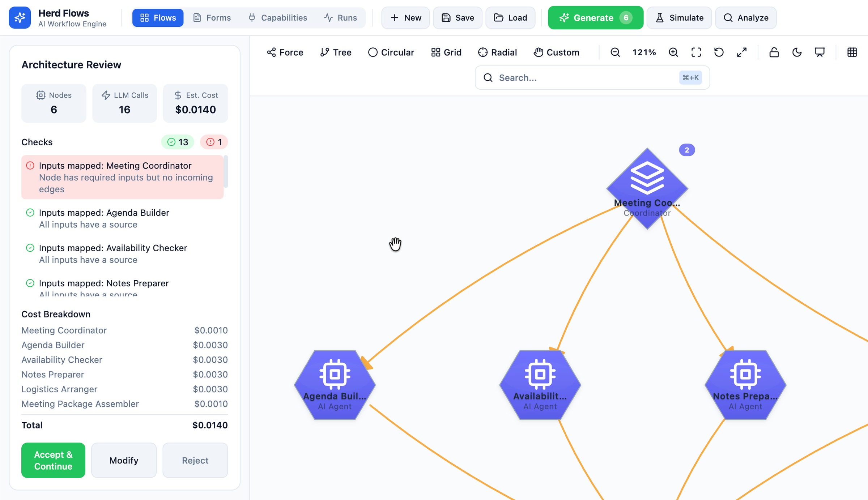
Task: Apply the Tree layout
Action: click(336, 52)
